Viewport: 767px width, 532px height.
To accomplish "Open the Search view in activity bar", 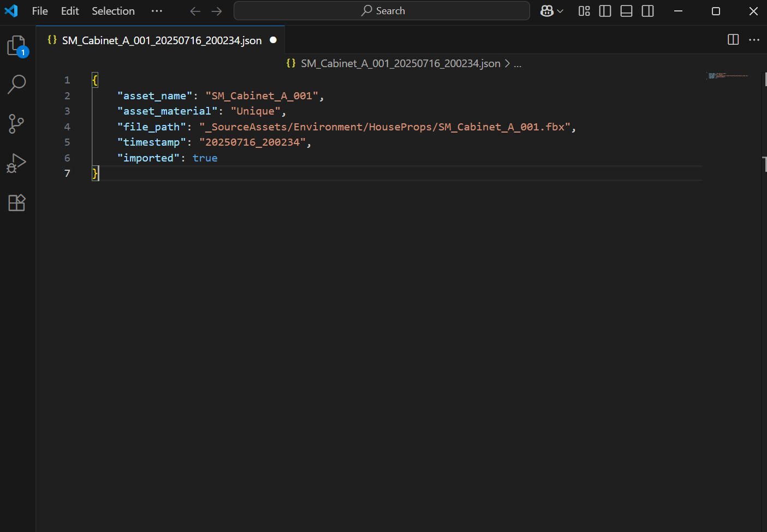I will point(16,85).
